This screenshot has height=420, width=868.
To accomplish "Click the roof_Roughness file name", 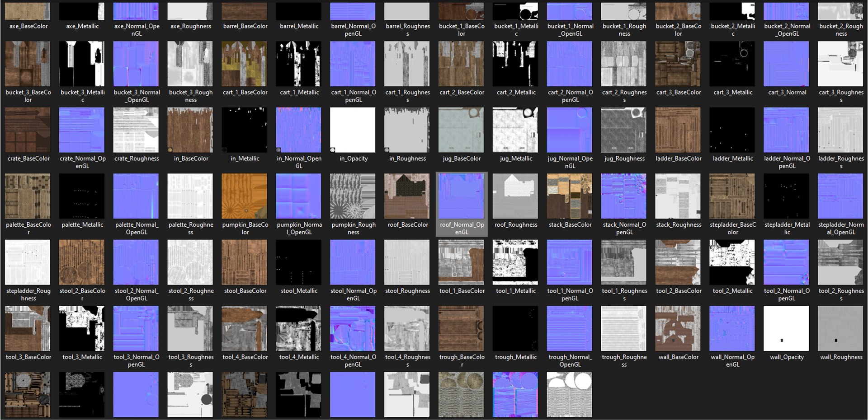I will pyautogui.click(x=516, y=224).
